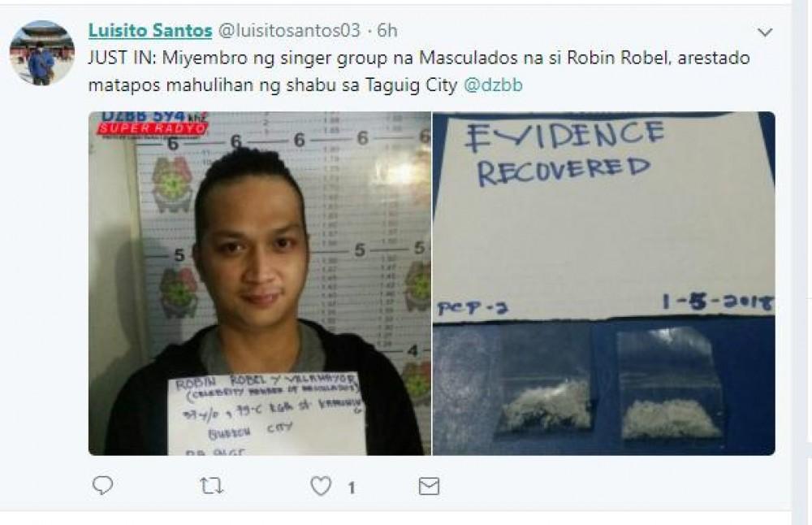This screenshot has width=812, height=525.
Task: Click the Luisito Santos round profile avatar
Action: [42, 53]
